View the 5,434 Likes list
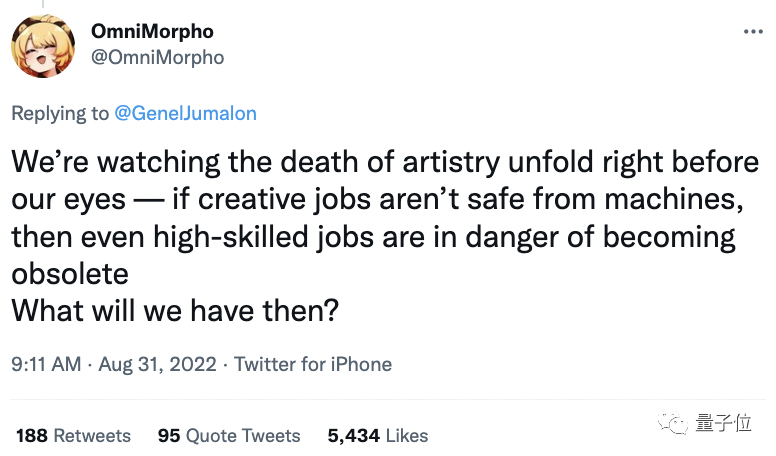 [378, 435]
